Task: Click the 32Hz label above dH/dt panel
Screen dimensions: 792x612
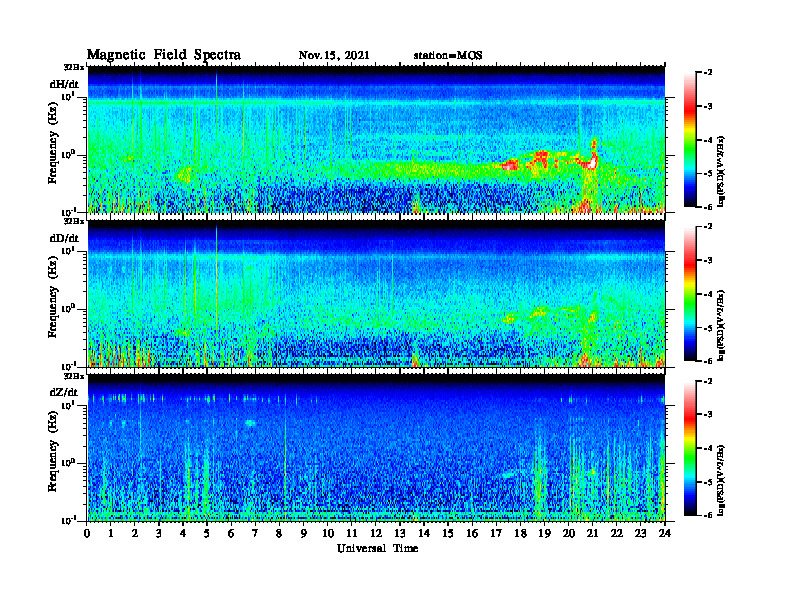Action: point(74,67)
